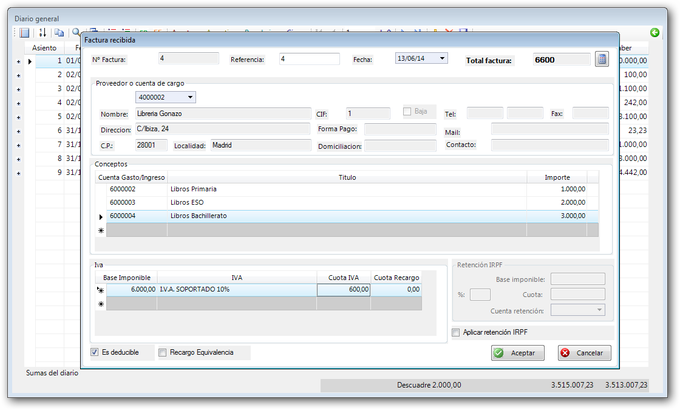Click the sort arrows icon in Diario general toolbar
Image resolution: width=680 pixels, height=410 pixels.
click(x=42, y=33)
